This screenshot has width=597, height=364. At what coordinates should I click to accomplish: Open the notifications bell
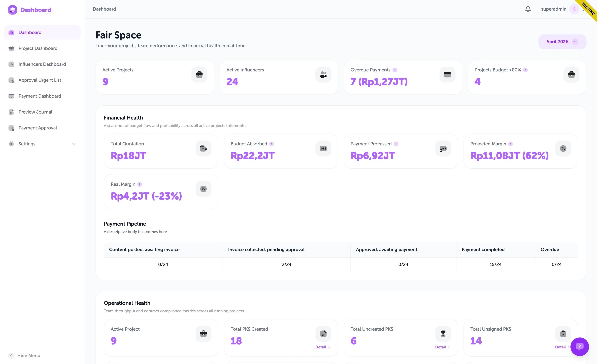point(528,9)
